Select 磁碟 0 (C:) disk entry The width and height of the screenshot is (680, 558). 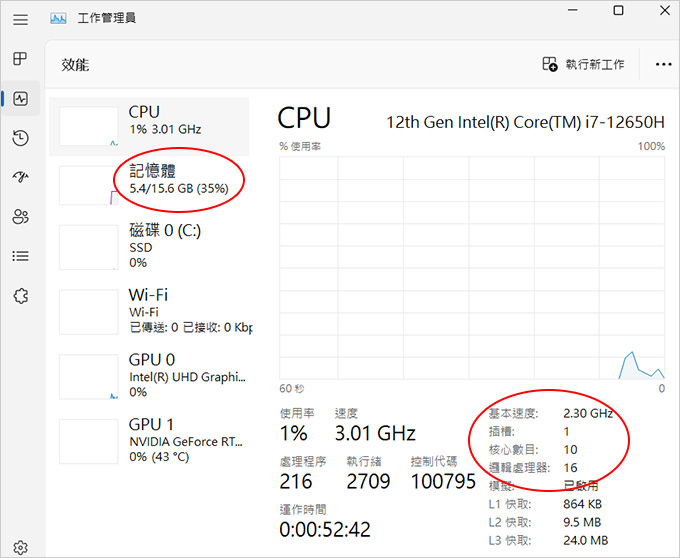point(149,246)
